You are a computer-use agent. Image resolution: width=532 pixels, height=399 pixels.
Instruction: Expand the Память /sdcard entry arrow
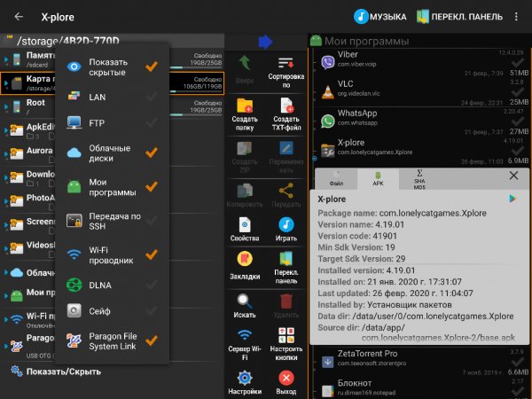(6, 59)
